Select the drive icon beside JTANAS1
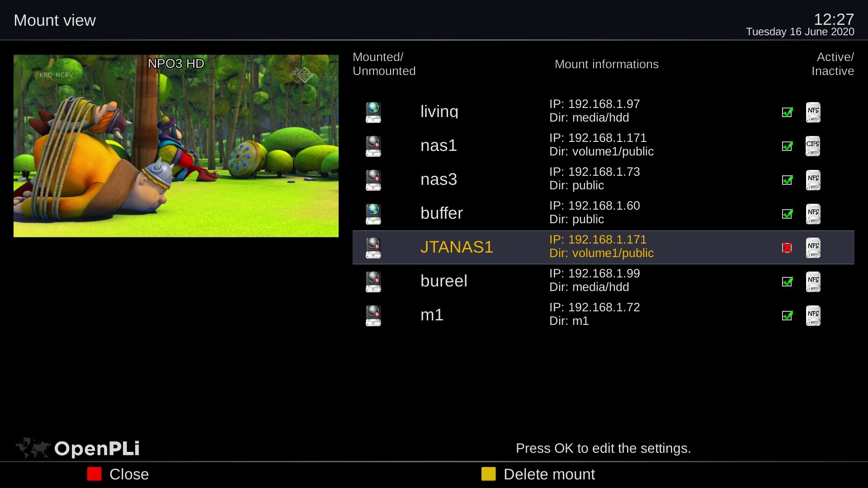The image size is (868, 488). pos(373,247)
